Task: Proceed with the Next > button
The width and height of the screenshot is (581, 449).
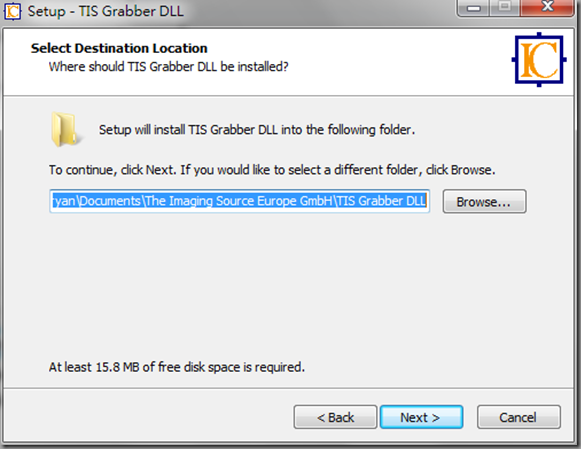Action: tap(421, 417)
